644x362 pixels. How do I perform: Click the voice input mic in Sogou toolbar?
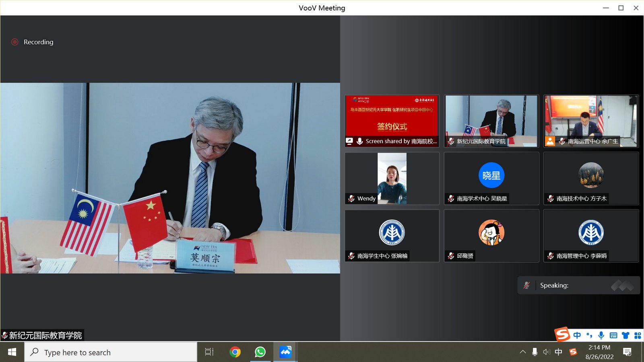click(x=601, y=335)
